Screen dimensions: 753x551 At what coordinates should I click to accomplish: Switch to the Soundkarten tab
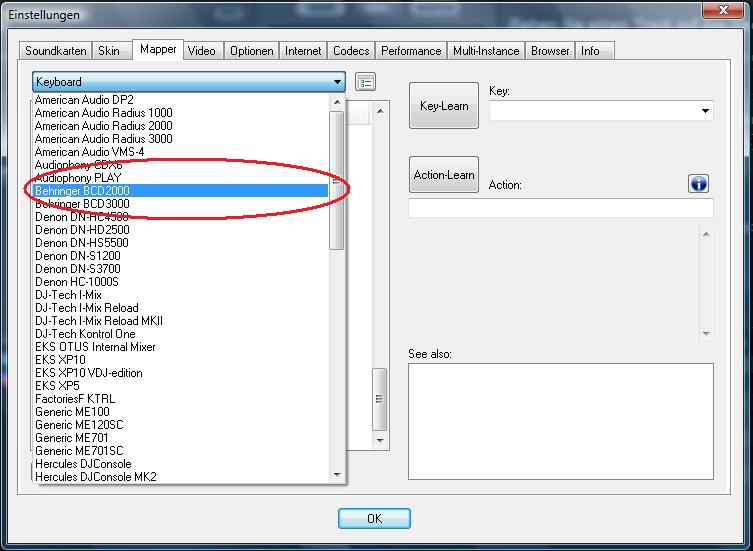point(56,51)
